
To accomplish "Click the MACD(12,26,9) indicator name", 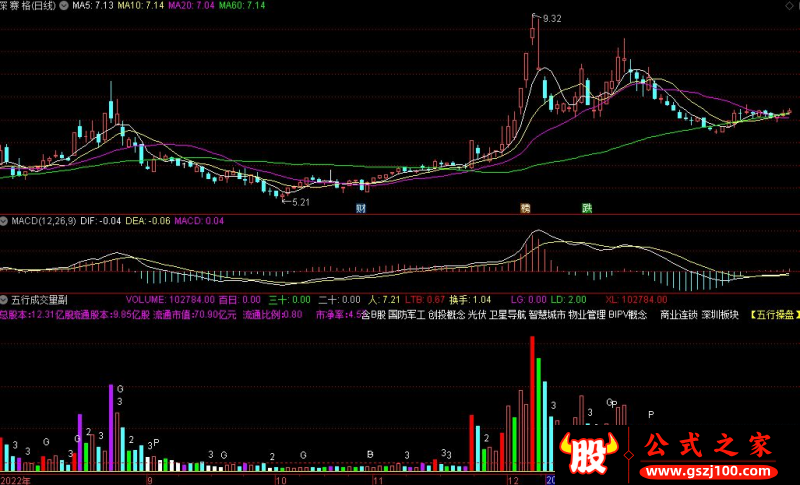I will click(x=44, y=221).
